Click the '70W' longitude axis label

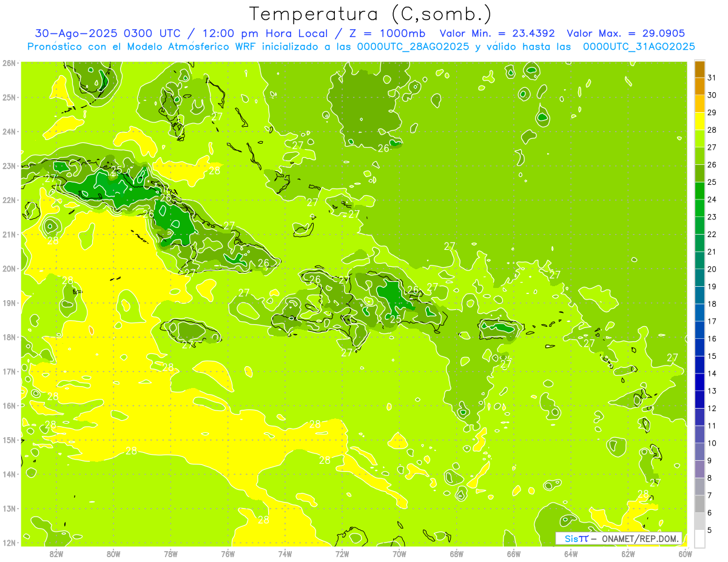[x=399, y=554]
